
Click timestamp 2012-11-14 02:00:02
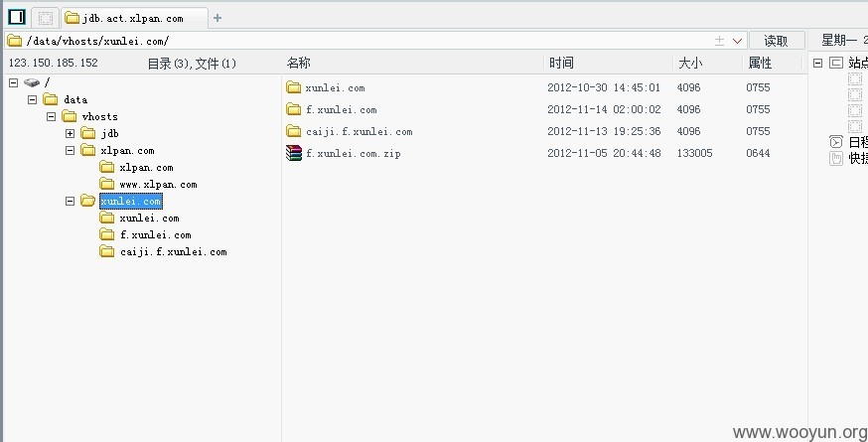[x=604, y=109]
